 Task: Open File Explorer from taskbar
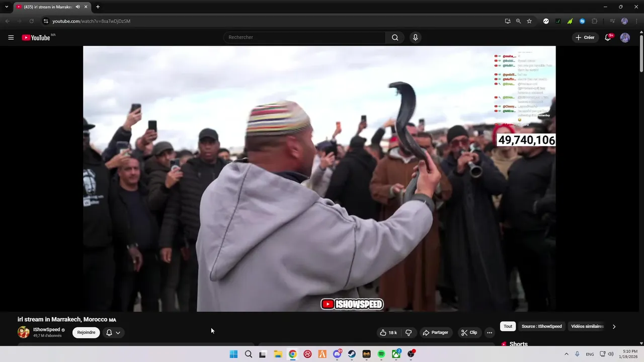point(278,354)
